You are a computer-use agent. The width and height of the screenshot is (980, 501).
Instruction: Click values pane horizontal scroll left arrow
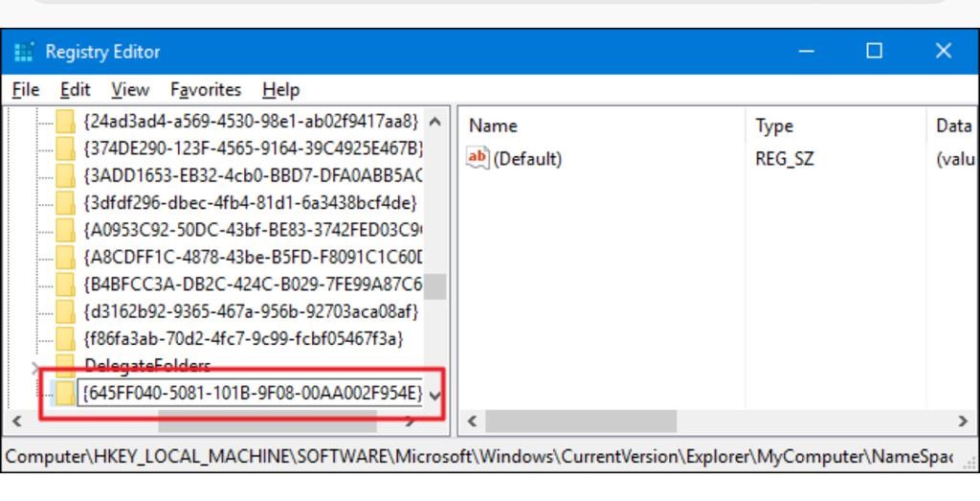472,421
